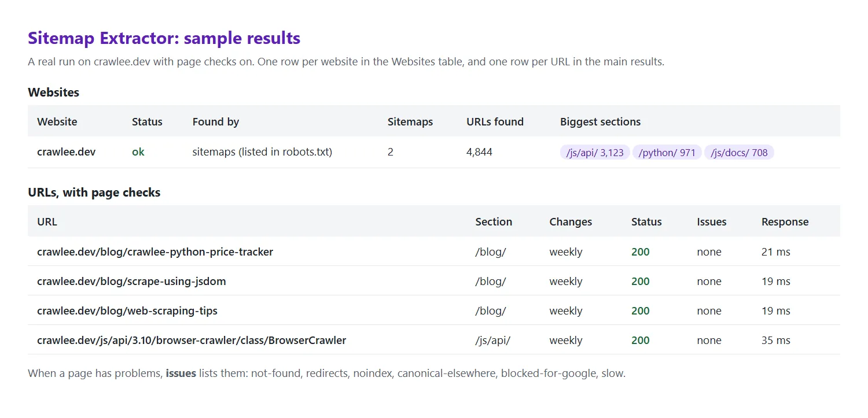Click the "/python/ 971" section tag

[x=667, y=153]
